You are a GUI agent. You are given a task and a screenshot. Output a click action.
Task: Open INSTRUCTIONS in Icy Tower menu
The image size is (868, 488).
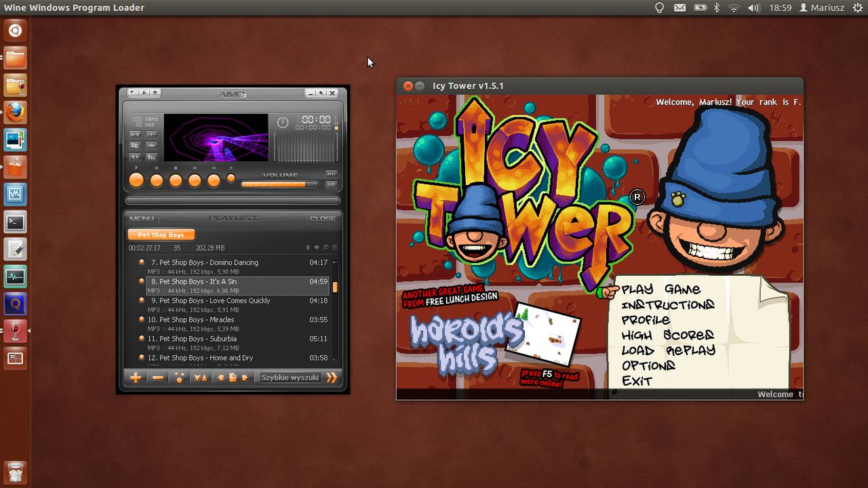668,305
